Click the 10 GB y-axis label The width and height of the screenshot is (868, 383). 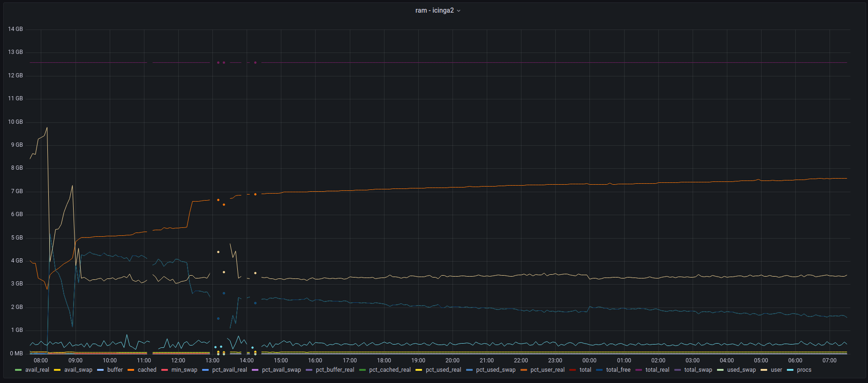(15, 122)
